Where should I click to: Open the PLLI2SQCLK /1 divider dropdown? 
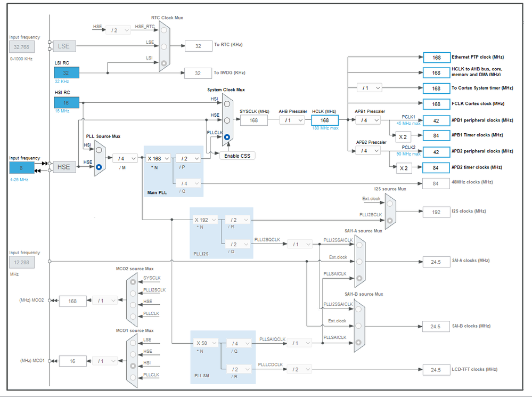(300, 244)
